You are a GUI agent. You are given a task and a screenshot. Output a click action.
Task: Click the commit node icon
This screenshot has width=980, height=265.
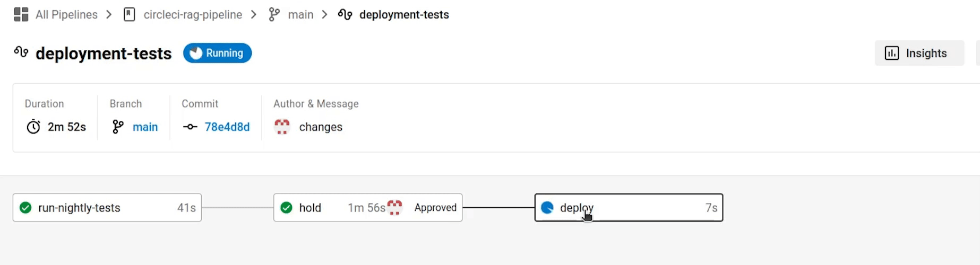[190, 127]
